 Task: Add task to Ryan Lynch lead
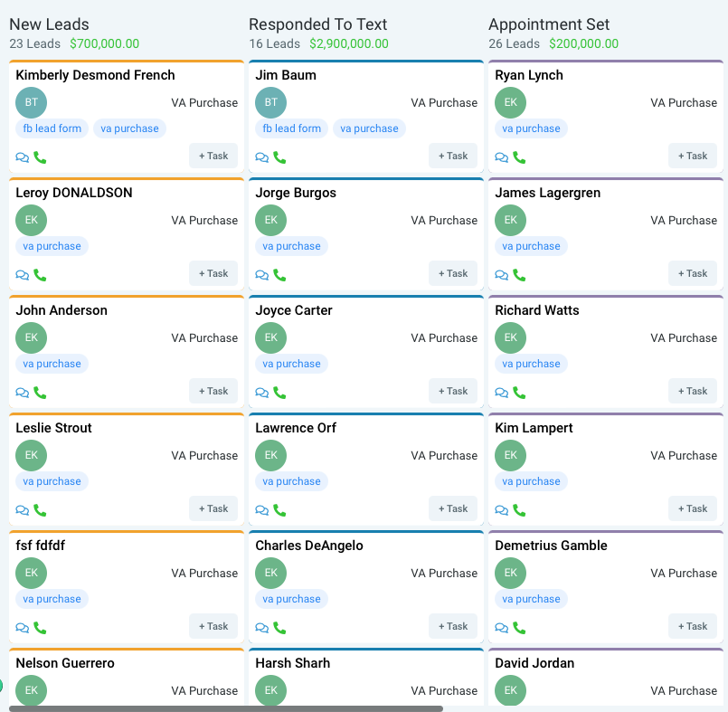point(692,156)
